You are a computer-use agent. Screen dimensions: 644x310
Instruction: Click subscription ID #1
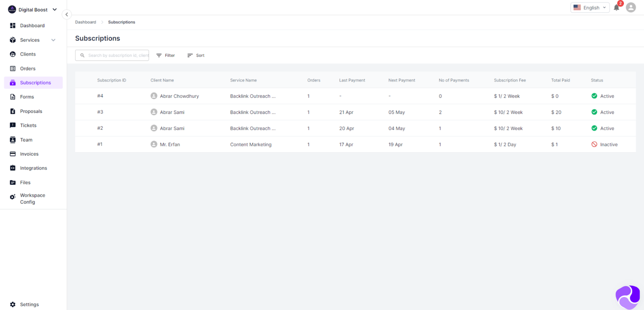(100, 144)
